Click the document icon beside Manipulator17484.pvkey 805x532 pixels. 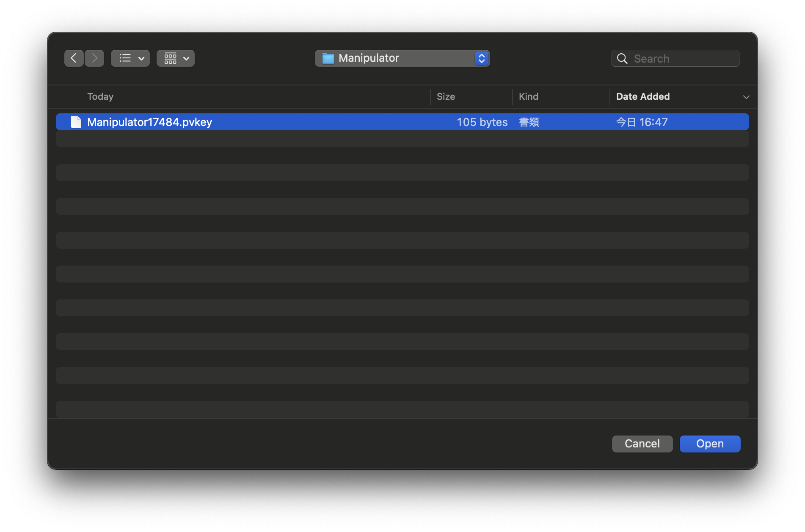(x=76, y=122)
